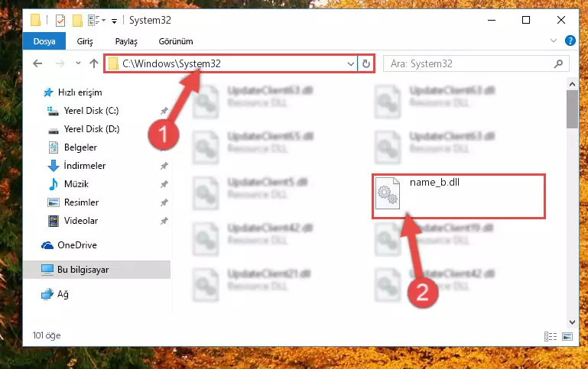Click pin icon next to İndirmeler

click(x=164, y=166)
